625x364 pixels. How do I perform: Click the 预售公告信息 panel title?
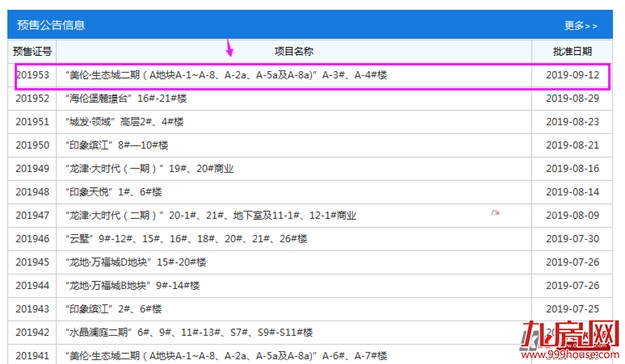(51, 25)
